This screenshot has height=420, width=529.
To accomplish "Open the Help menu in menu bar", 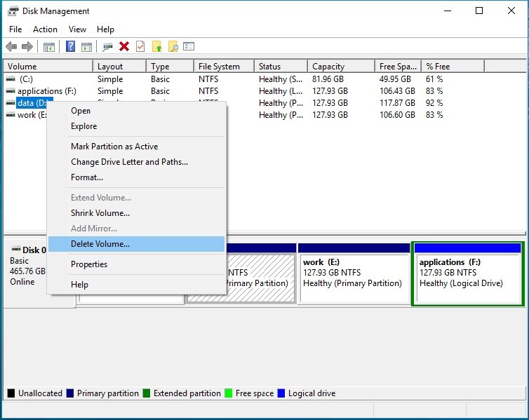I will point(105,29).
